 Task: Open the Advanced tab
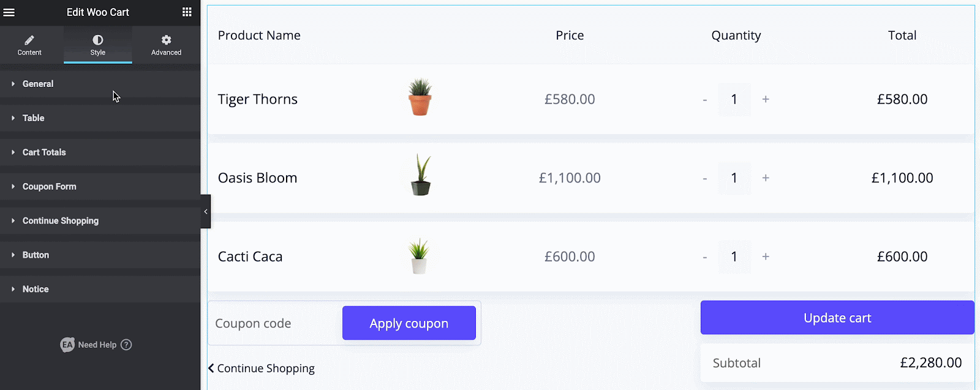point(166,45)
